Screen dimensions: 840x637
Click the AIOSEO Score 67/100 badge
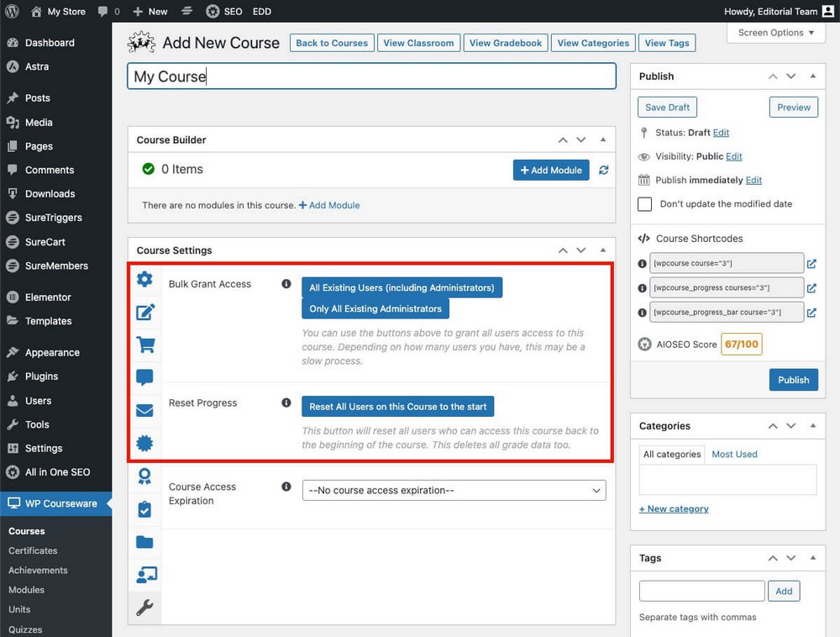(742, 344)
